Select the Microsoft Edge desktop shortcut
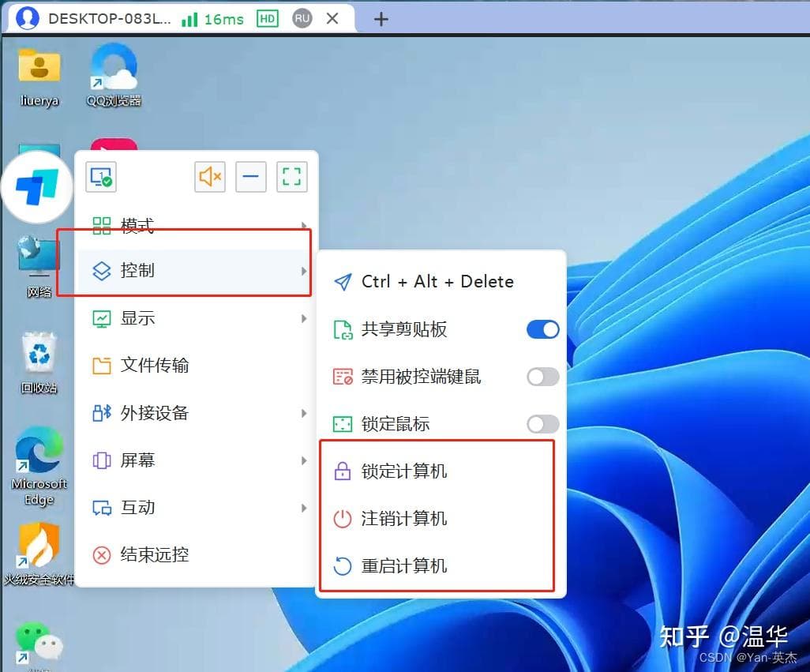810x672 pixels. [39, 466]
